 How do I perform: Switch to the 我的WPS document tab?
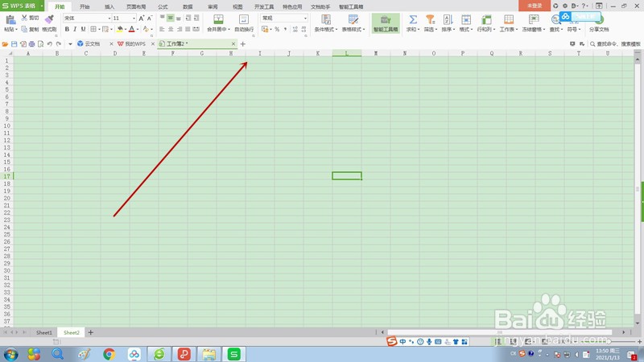pyautogui.click(x=134, y=44)
